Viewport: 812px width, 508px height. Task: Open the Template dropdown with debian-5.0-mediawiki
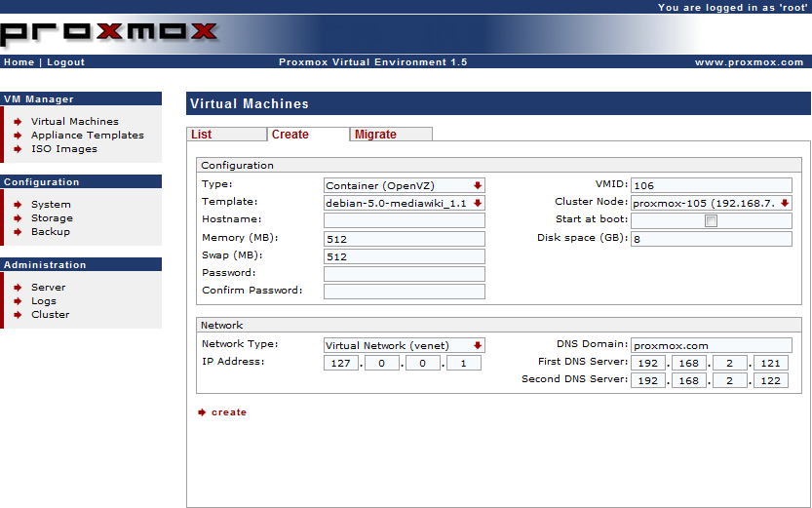click(404, 203)
